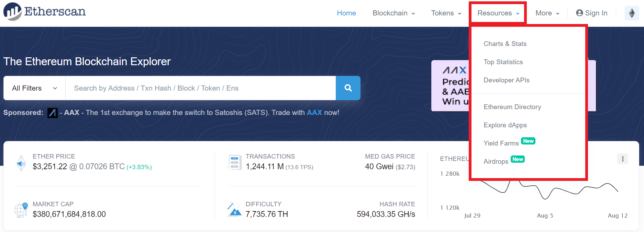Click the Transactions receipt icon
The height and width of the screenshot is (232, 644).
click(x=234, y=162)
